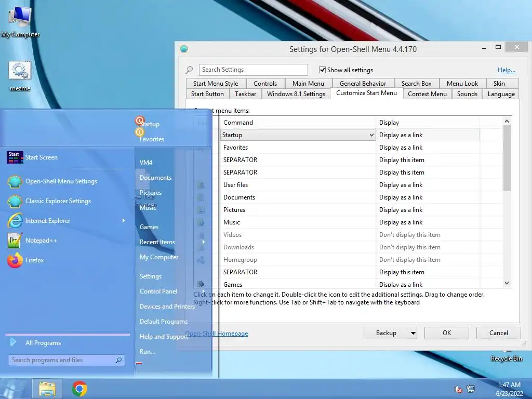The image size is (532, 399).
Task: Click the start menu search magnifier icon
Action: 118,361
